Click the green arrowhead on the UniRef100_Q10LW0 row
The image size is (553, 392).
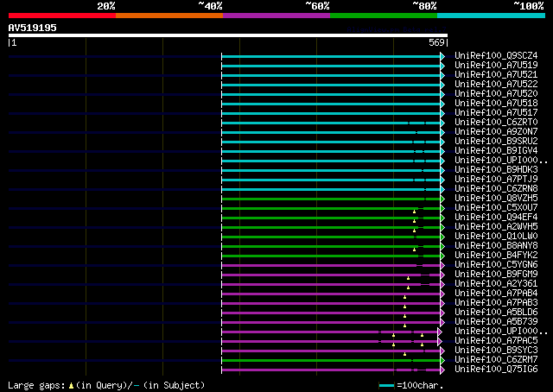click(442, 237)
